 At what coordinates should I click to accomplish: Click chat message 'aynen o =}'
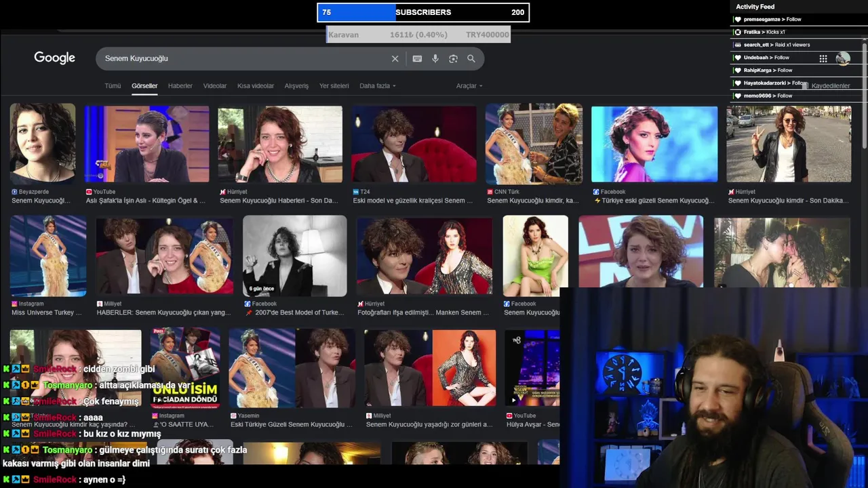[103, 480]
